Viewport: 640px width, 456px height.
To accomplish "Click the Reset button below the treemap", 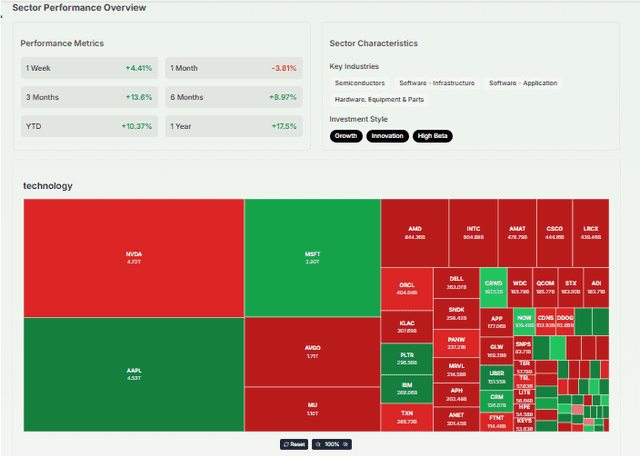I will click(294, 444).
